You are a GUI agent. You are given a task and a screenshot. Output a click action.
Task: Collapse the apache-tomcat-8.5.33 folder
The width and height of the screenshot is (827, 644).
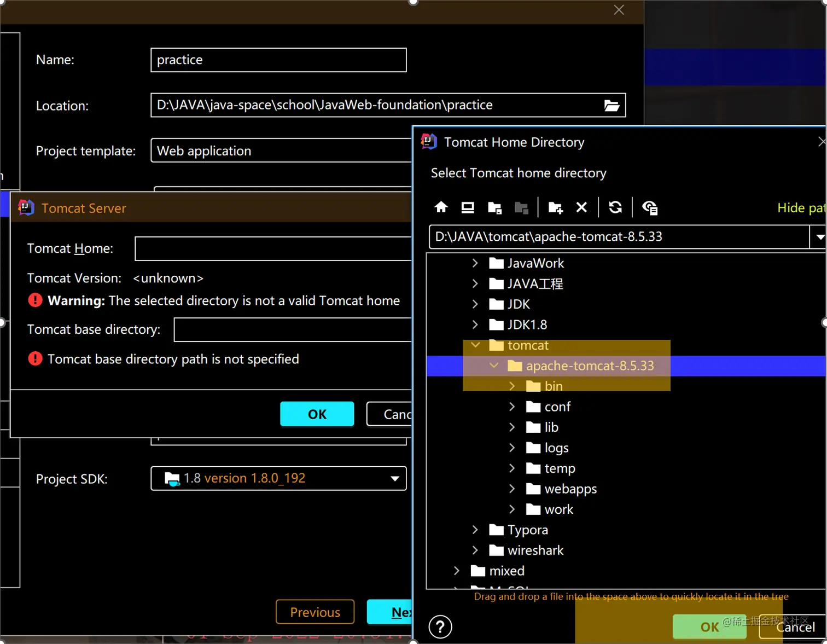tap(493, 365)
